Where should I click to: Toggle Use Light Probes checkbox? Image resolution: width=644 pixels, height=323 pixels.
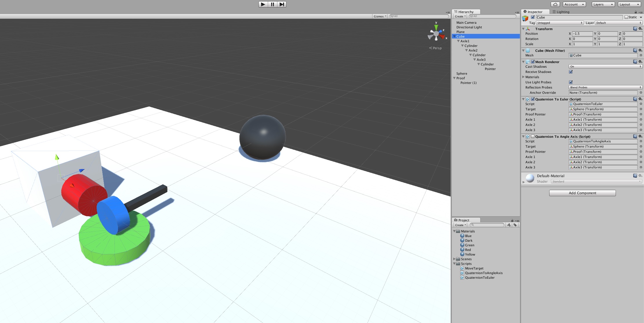pyautogui.click(x=571, y=82)
